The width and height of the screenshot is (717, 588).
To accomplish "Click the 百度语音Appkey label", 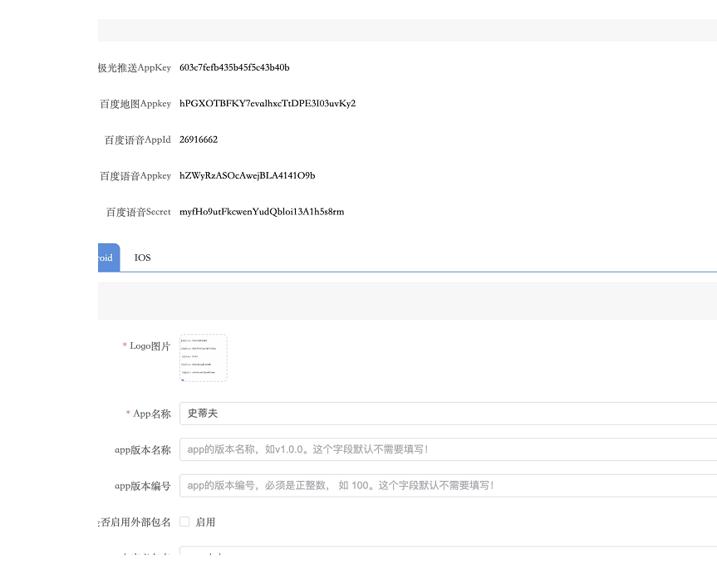I will 135,176.
